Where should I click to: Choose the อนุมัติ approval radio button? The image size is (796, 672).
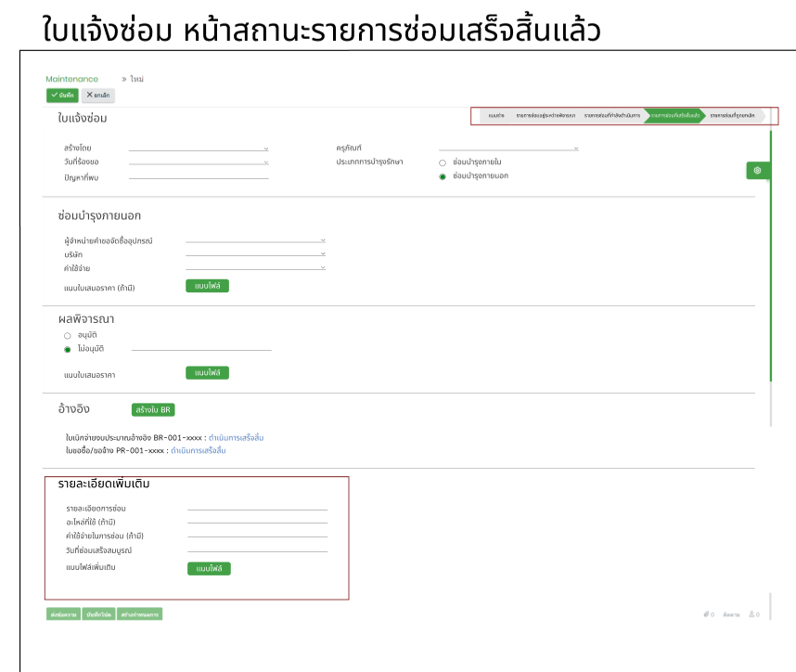coord(67,335)
